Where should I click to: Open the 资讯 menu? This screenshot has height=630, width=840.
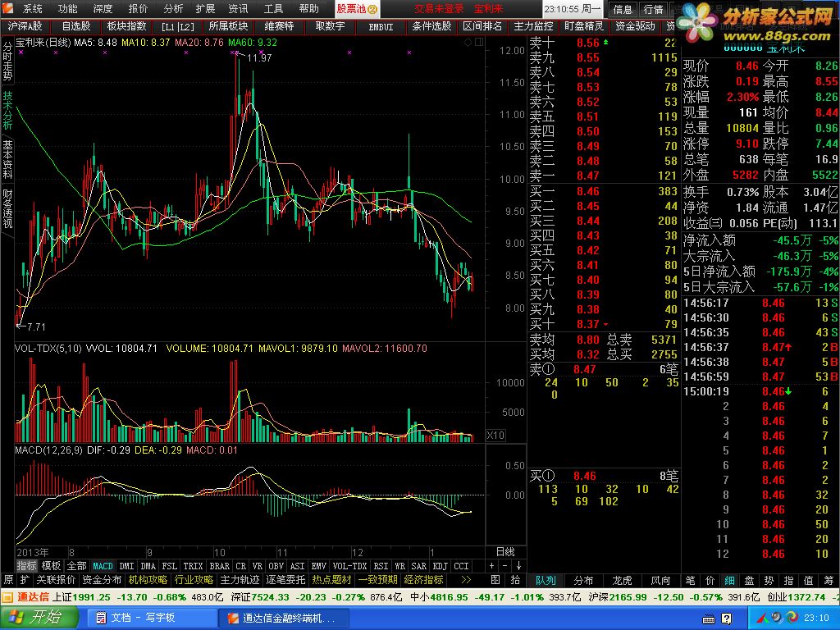239,8
